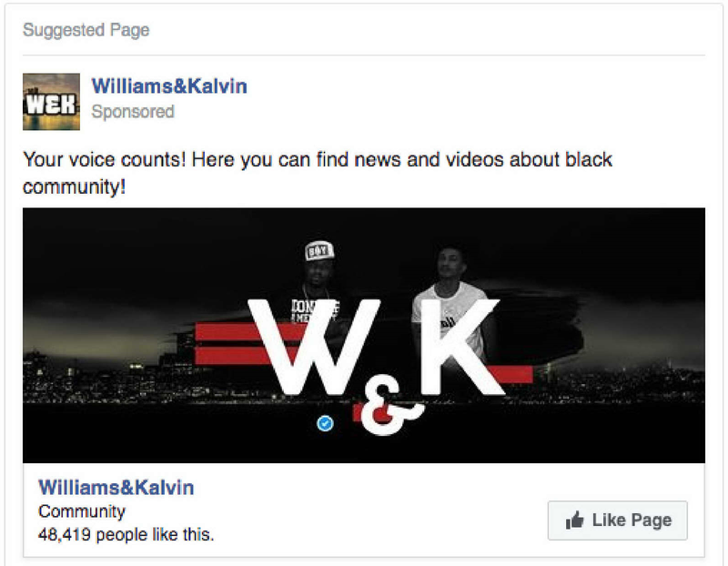Click the 48,419 people like this text
The width and height of the screenshot is (728, 566).
pos(126,534)
